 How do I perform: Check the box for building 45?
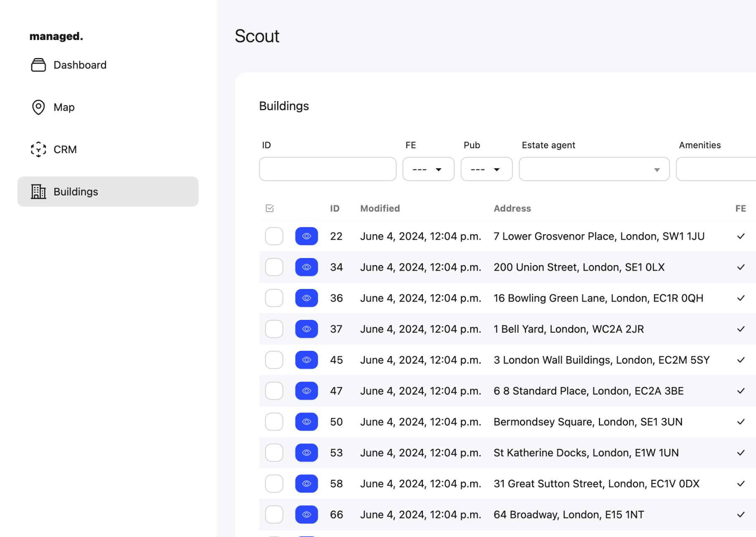(274, 360)
